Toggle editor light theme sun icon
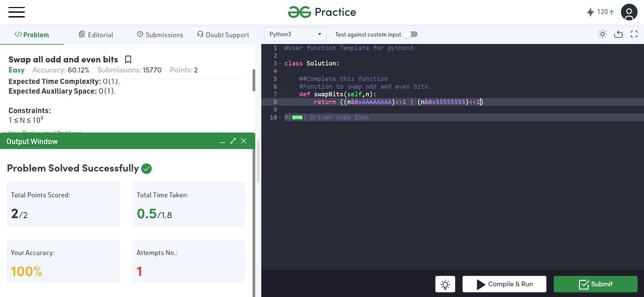Image resolution: width=644 pixels, height=297 pixels. (603, 34)
